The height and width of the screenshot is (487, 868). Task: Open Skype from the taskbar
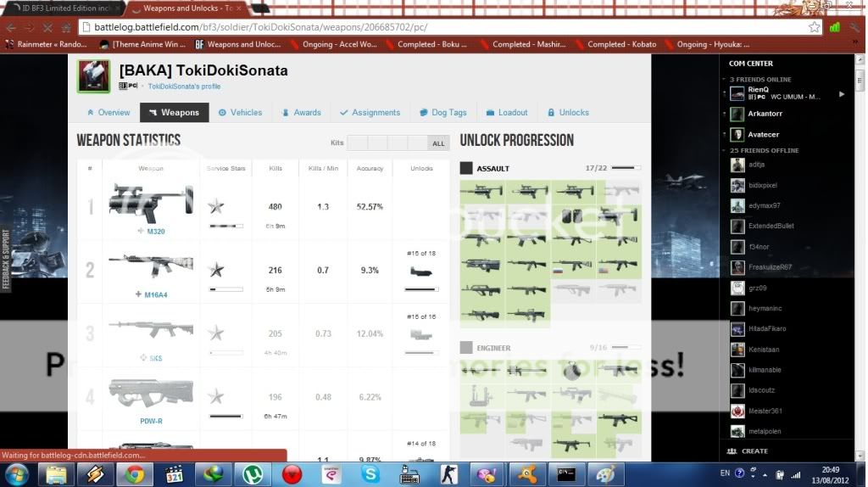(x=370, y=475)
